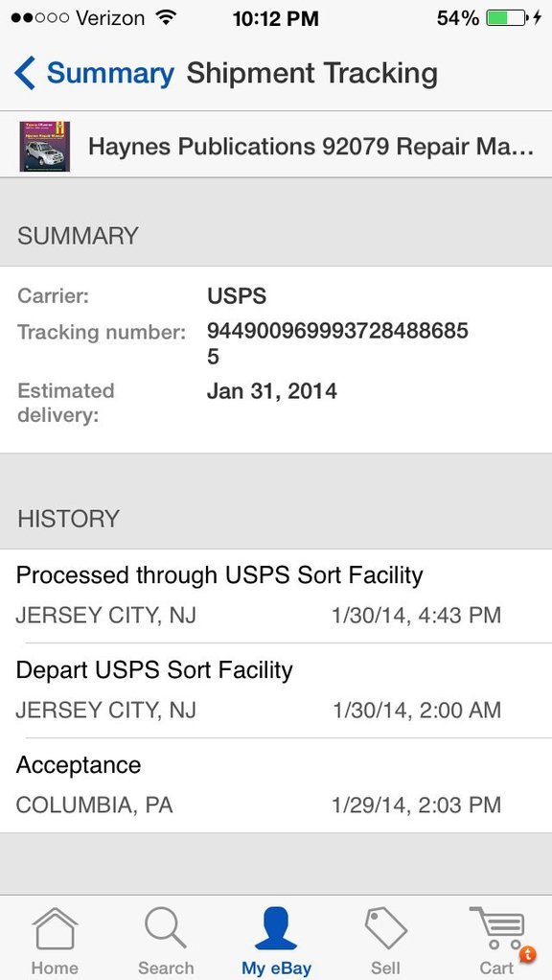Viewport: 552px width, 980px height.
Task: Tap the back chevron arrow icon
Action: [x=25, y=73]
